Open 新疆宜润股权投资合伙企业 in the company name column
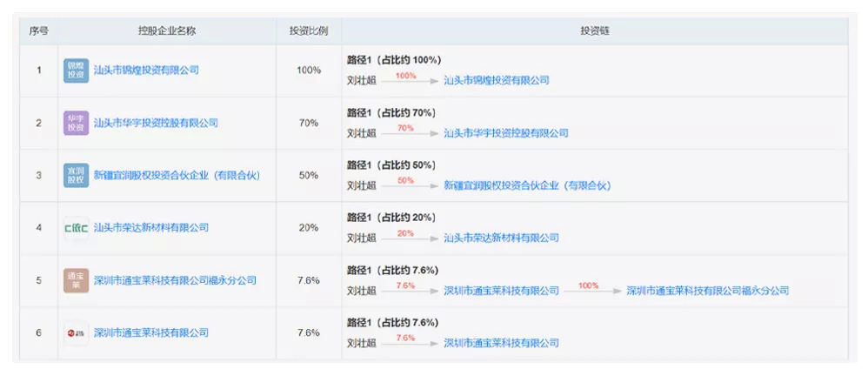 [177, 175]
